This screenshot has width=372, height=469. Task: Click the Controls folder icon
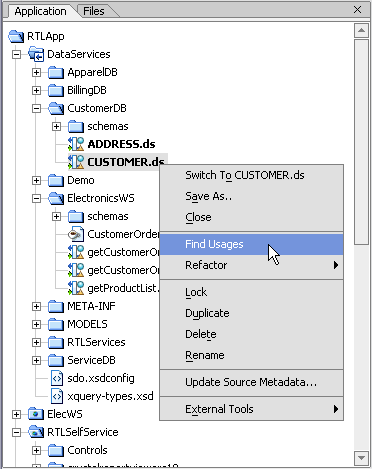click(x=56, y=450)
